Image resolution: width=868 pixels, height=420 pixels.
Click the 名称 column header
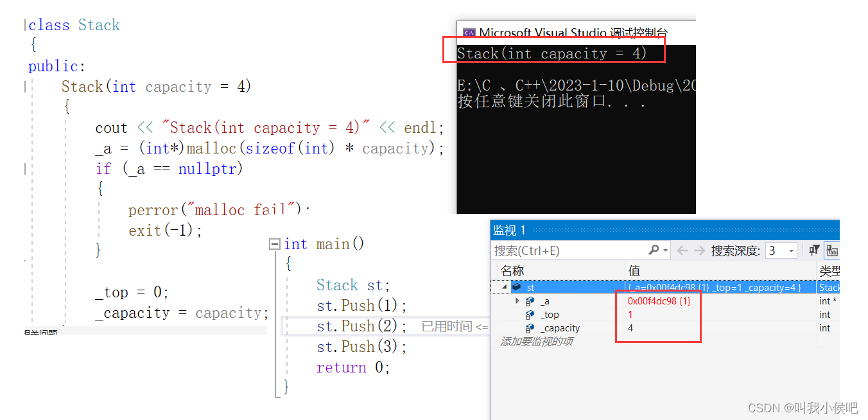[512, 271]
